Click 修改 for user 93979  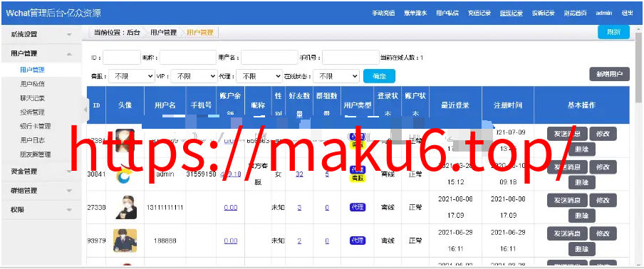pyautogui.click(x=603, y=233)
